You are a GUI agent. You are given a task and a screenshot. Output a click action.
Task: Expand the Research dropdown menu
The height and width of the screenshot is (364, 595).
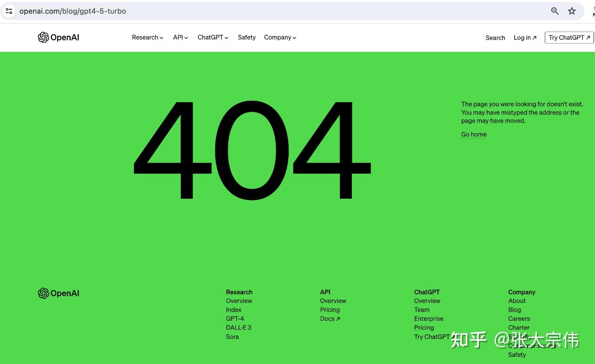[147, 38]
